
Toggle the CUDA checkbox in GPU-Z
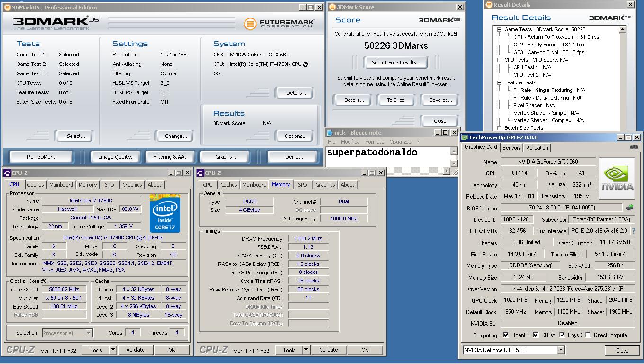click(x=536, y=335)
